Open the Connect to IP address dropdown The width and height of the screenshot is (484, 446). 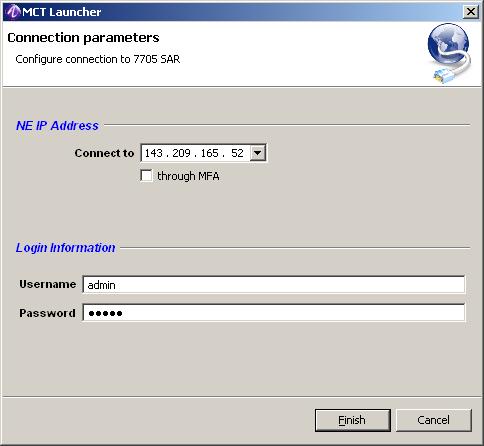click(258, 153)
